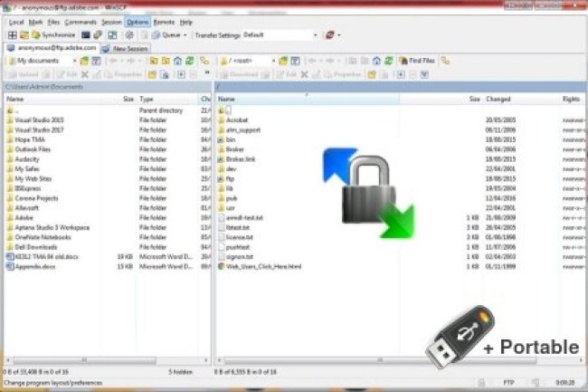The height and width of the screenshot is (392, 588).
Task: Click the local panel delete X icon
Action: [85, 74]
